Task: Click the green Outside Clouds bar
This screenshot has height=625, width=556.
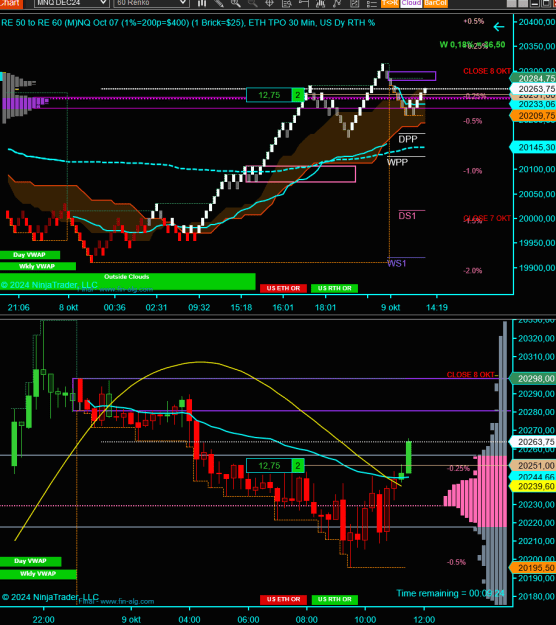Action: (128, 281)
